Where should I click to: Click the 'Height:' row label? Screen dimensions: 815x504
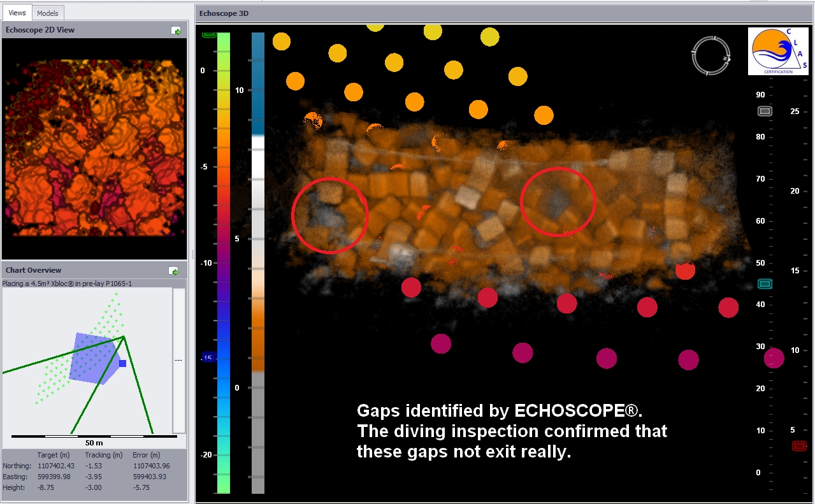(13, 487)
